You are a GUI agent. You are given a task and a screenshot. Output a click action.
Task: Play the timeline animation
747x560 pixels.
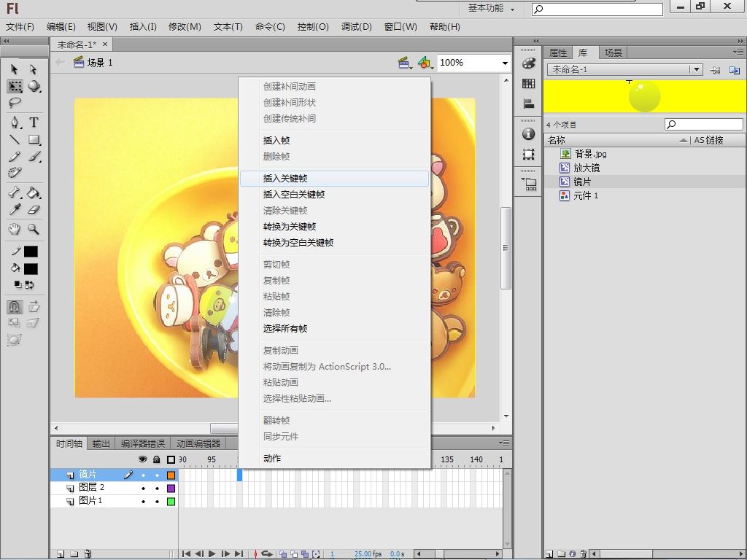click(x=212, y=554)
